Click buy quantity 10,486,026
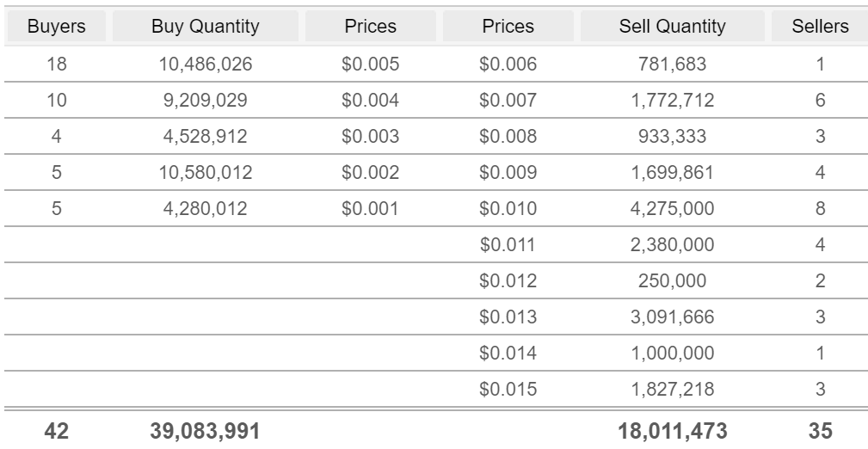 (206, 65)
